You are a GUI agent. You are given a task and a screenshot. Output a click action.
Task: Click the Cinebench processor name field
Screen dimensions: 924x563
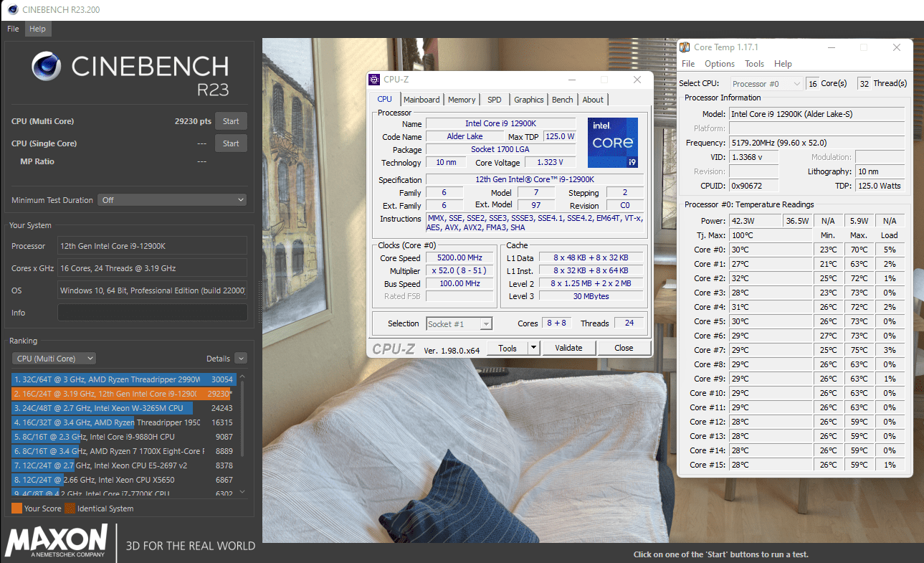pos(152,246)
